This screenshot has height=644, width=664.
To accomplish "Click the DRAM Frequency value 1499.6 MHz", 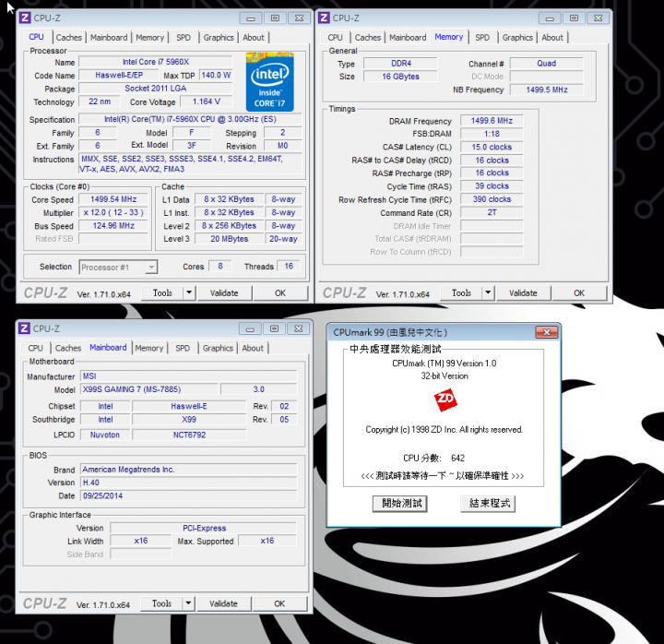I will click(x=492, y=121).
